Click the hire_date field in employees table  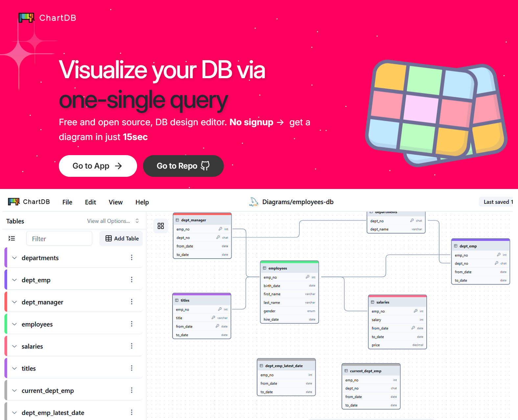(x=290, y=319)
